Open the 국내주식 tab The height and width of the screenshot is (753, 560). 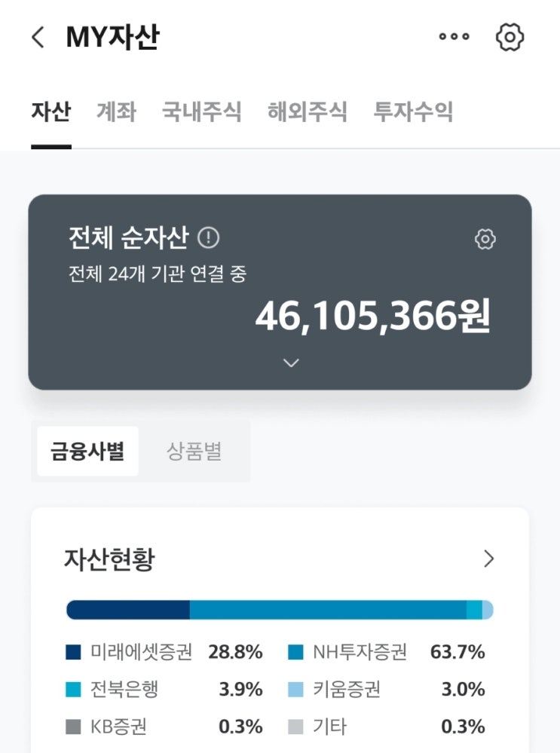click(x=201, y=112)
